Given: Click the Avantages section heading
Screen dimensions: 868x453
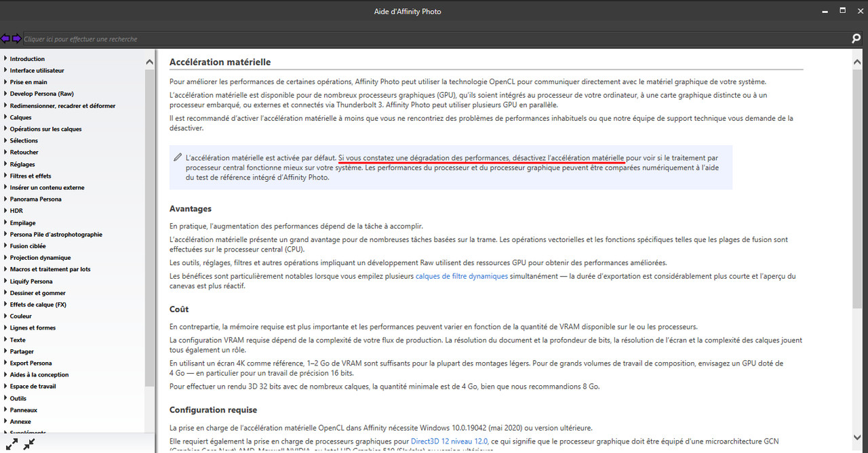Looking at the screenshot, I should [191, 209].
